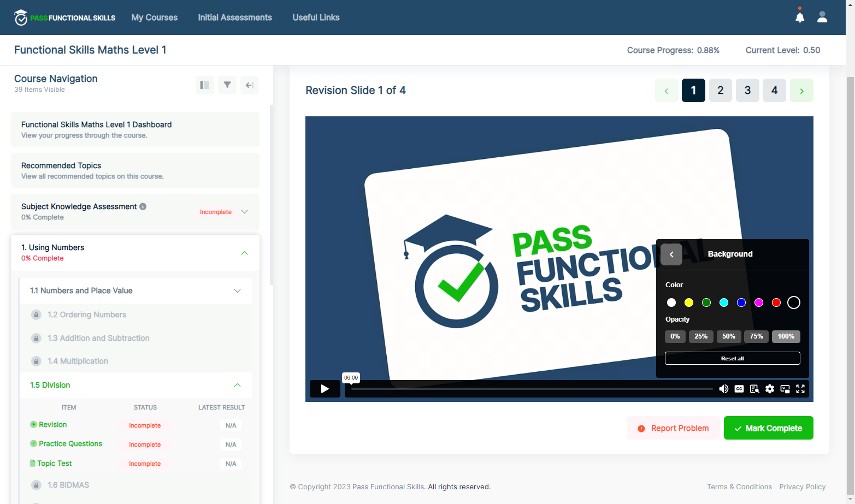Collapse the 1. Using Numbers section

point(245,253)
